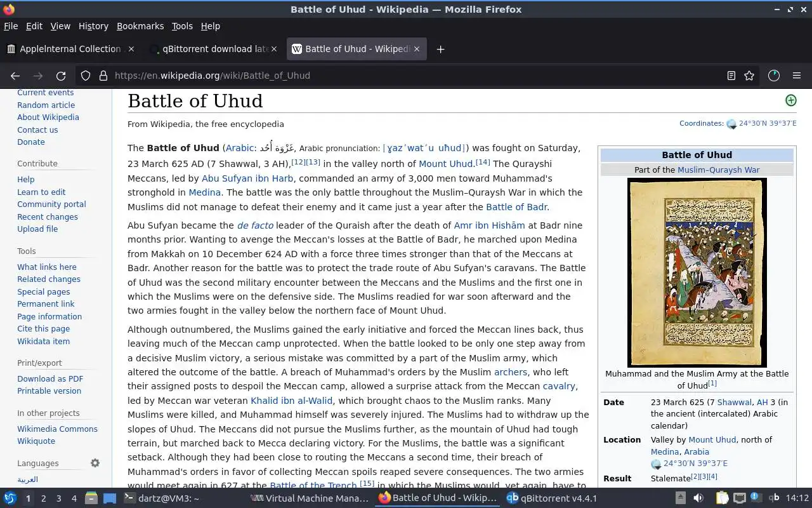Switch to the qBittorrent download tab
Viewport: 812px width, 508px height.
pos(213,49)
